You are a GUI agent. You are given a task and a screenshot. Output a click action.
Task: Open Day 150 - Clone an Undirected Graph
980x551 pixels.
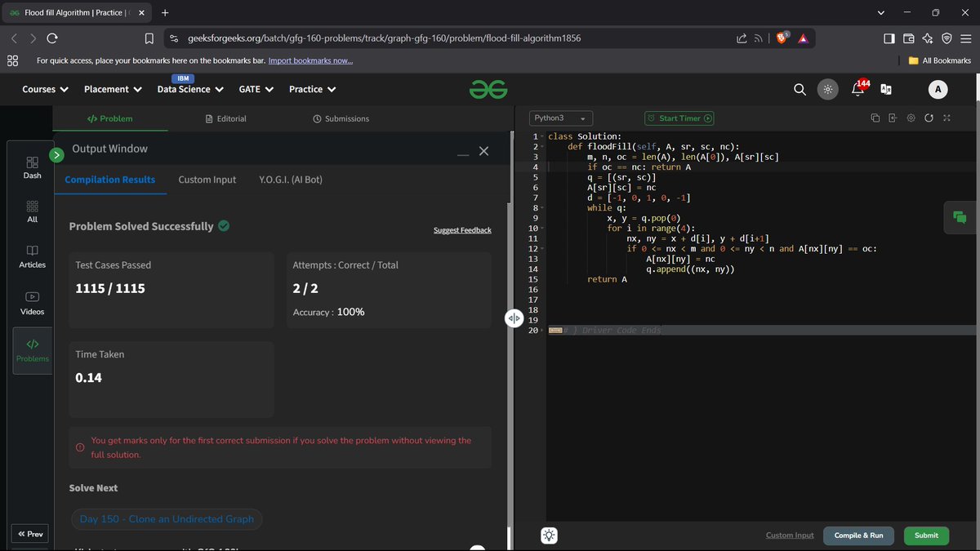click(x=167, y=519)
